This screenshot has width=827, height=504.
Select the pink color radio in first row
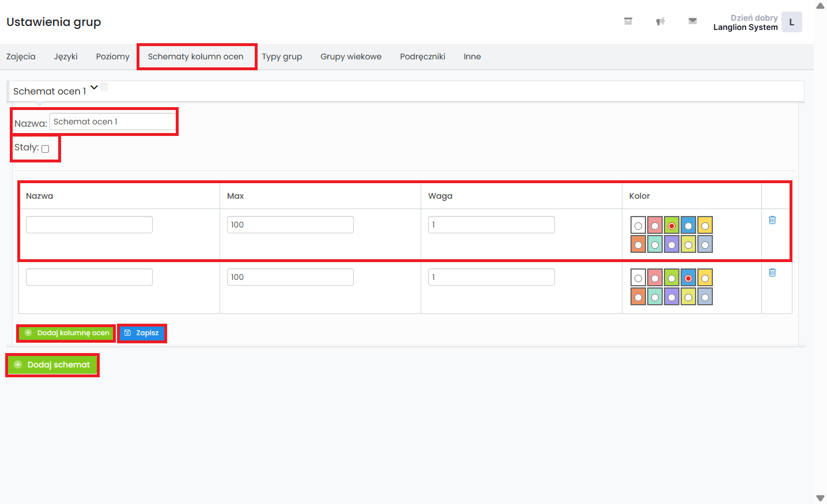tap(655, 226)
